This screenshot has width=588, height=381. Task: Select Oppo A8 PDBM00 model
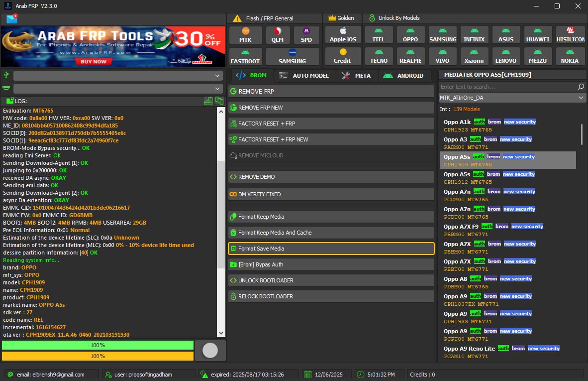point(508,282)
